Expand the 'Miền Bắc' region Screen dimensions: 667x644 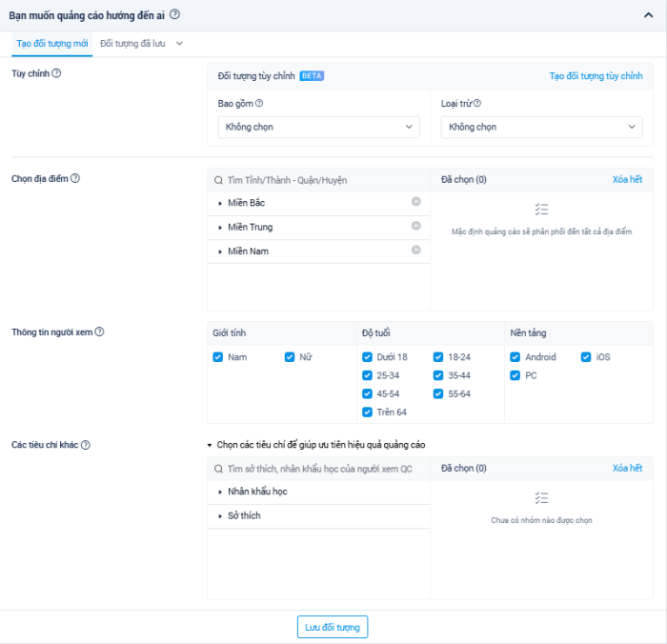220,203
